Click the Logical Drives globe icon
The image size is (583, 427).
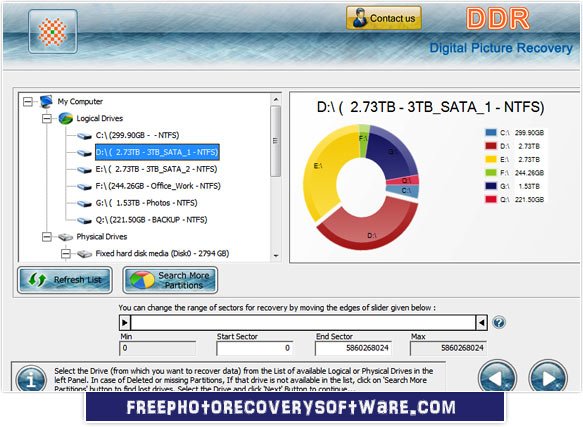point(65,118)
